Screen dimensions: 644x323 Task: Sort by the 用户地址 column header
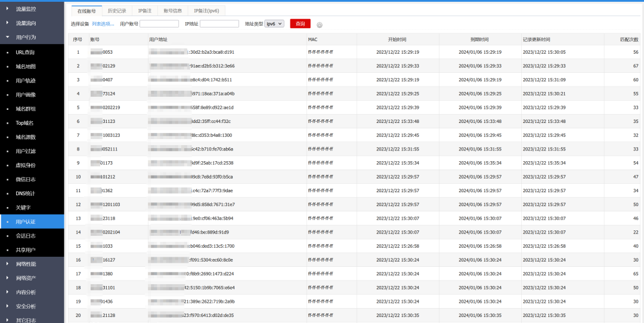pos(158,39)
